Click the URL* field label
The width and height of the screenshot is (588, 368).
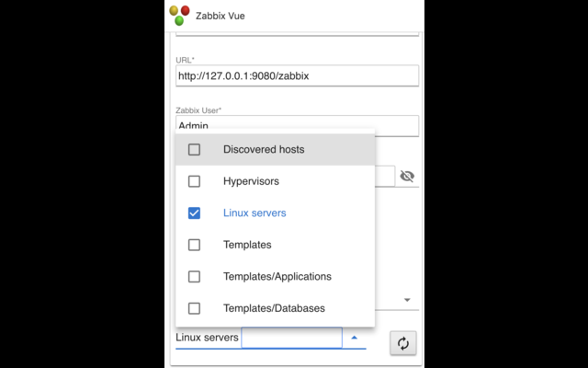(186, 60)
